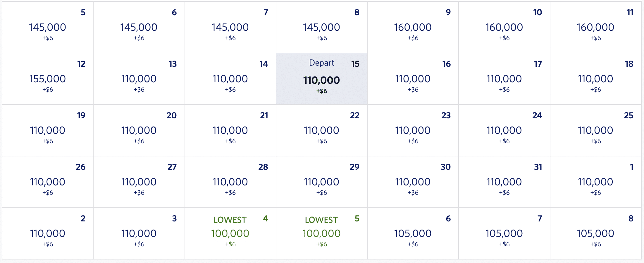The image size is (644, 263).
Task: Click day 26 fare cell
Action: [48, 182]
